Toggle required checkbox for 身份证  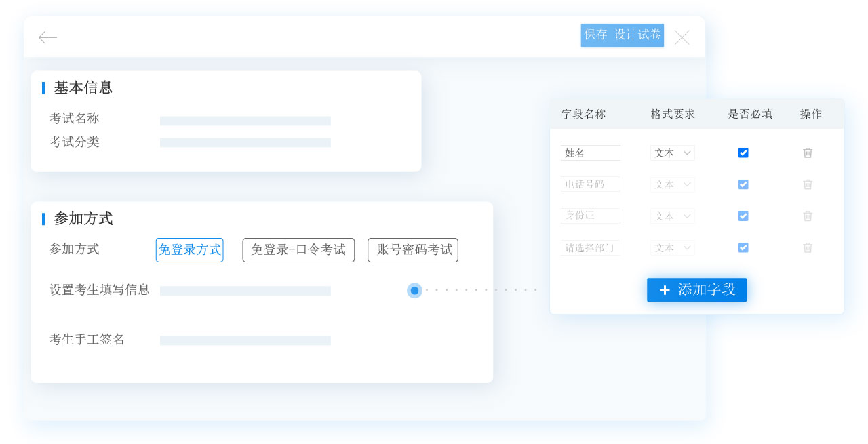(x=743, y=216)
